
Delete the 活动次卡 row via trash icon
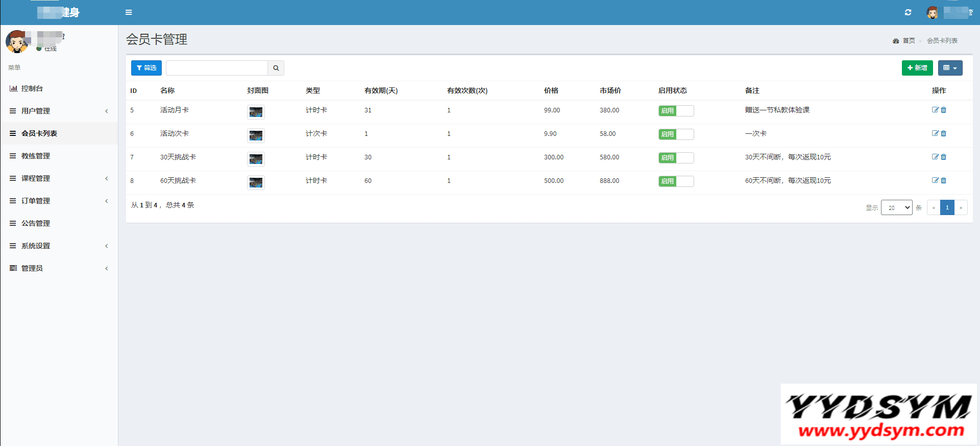pyautogui.click(x=944, y=133)
